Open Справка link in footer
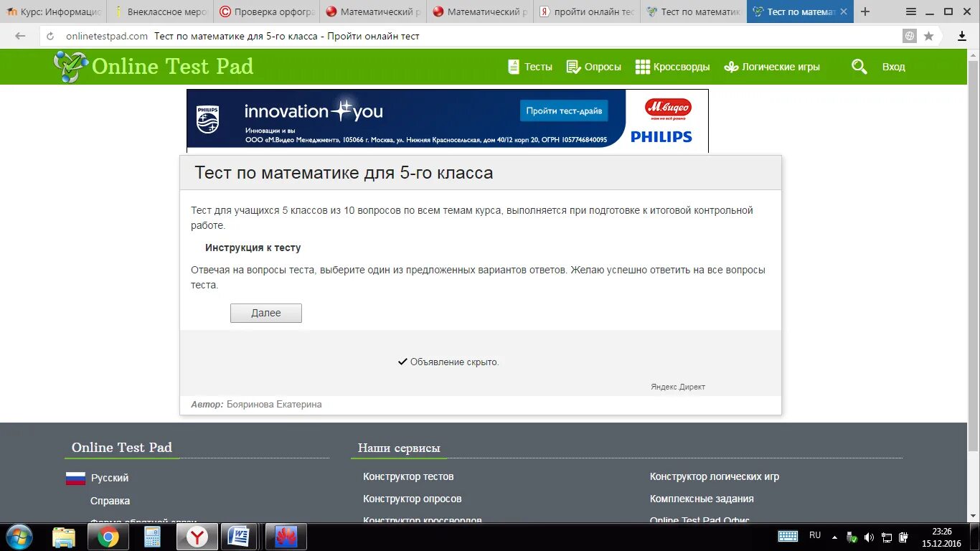This screenshot has width=980, height=551. coord(110,501)
